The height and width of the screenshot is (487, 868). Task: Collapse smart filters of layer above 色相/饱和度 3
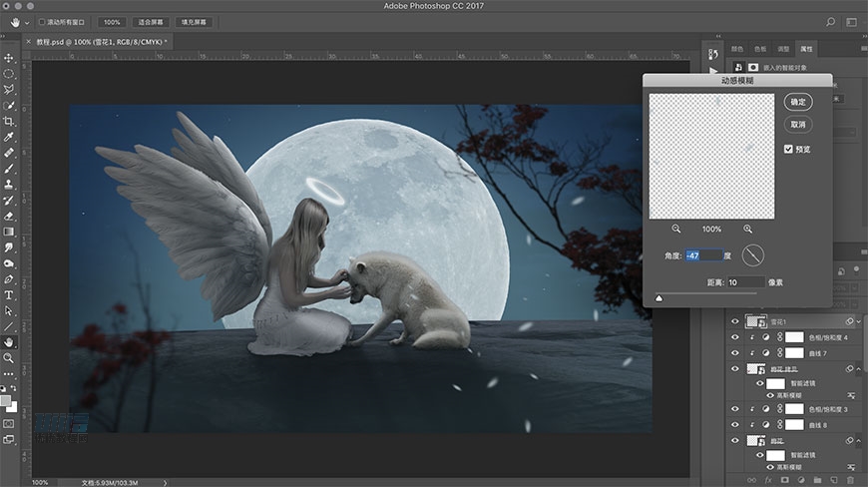pos(859,368)
